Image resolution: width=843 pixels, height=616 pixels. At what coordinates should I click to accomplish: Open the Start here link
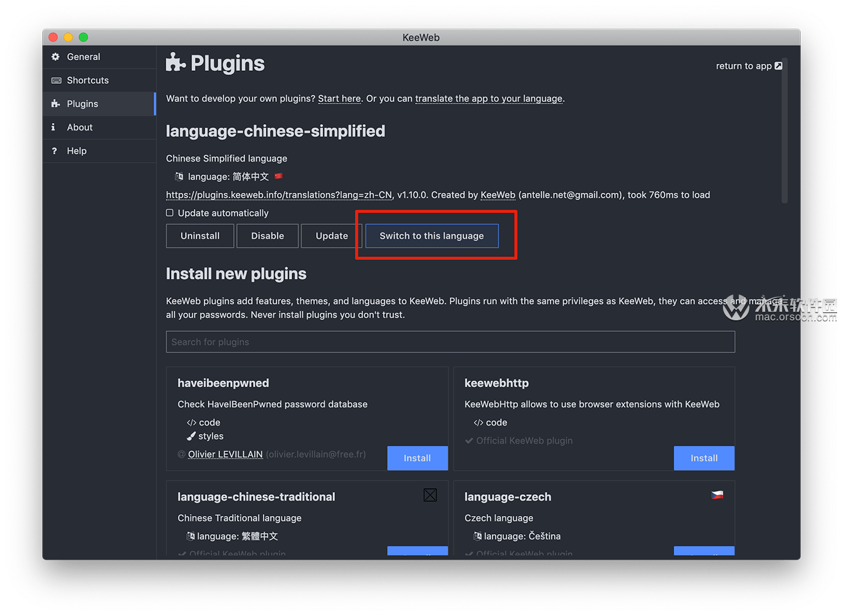pos(340,98)
